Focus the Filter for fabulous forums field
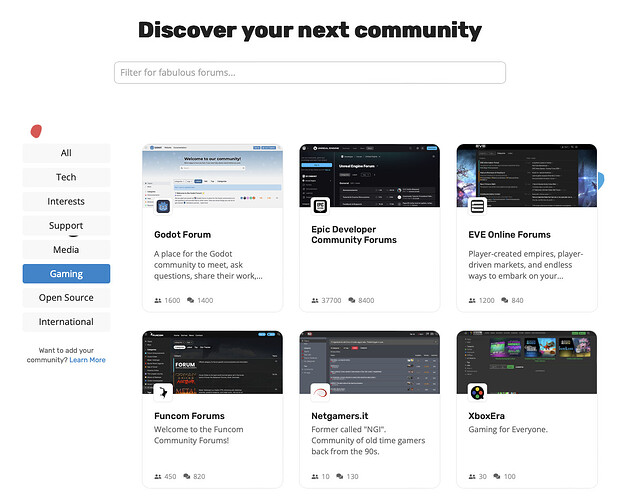The width and height of the screenshot is (629, 499). click(310, 73)
